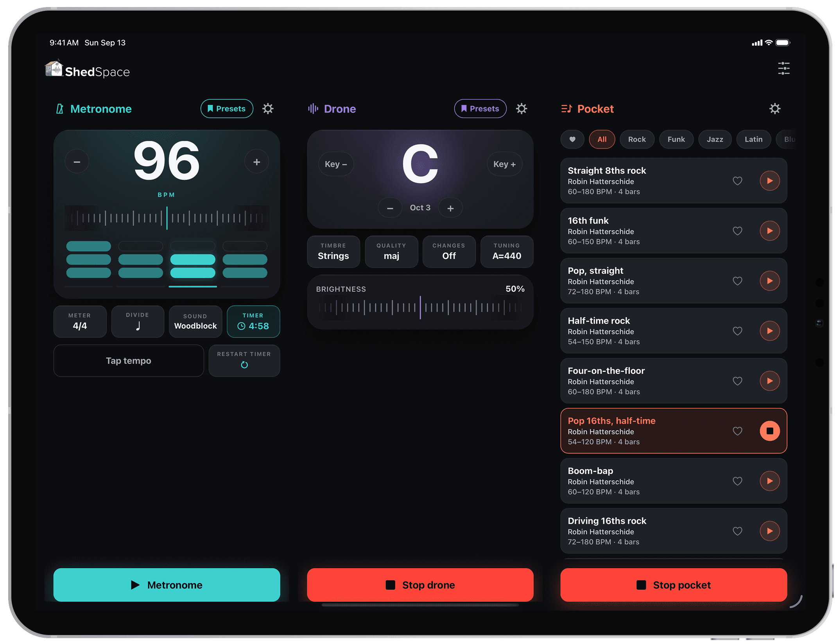Favorite Boom-bap with heart
Screen dimensions: 837x644
pos(737,481)
